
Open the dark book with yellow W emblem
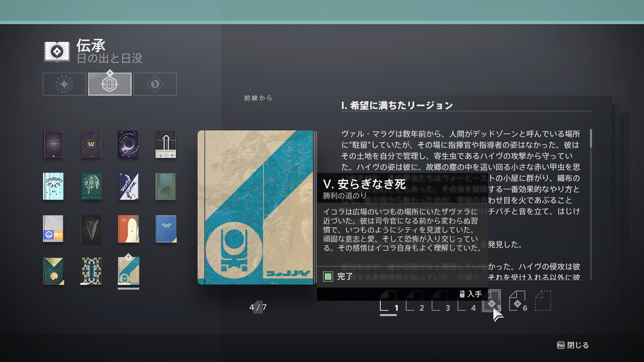click(x=91, y=144)
